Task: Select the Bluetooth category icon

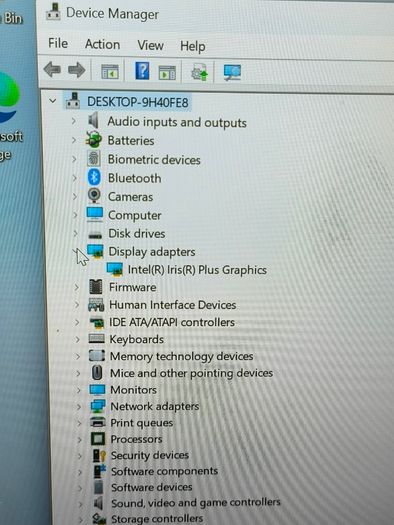Action: (x=94, y=177)
